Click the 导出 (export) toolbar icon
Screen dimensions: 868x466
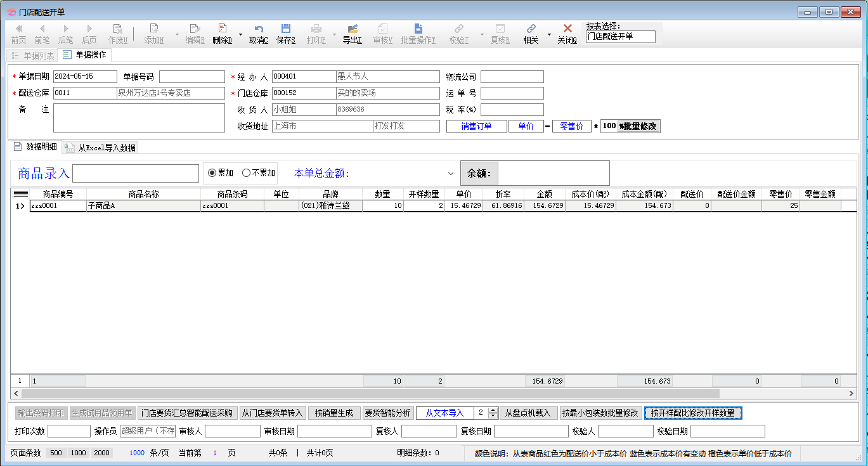coord(353,29)
